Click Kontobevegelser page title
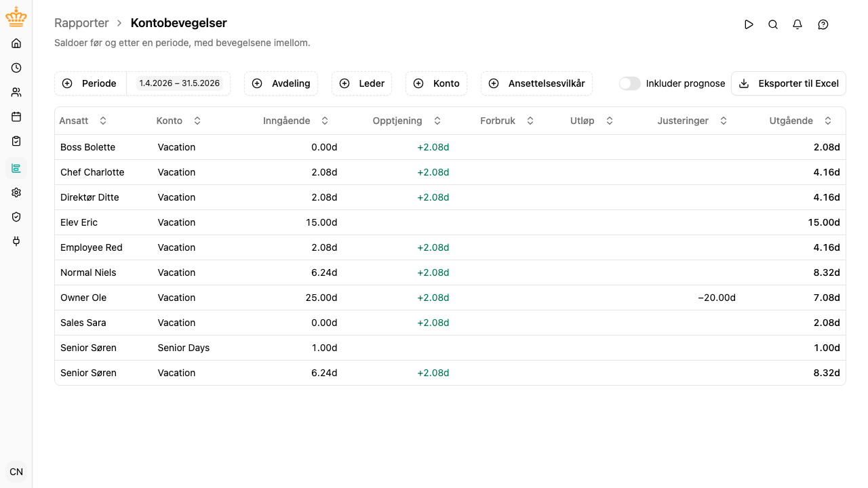The image size is (868, 488). [x=179, y=23]
